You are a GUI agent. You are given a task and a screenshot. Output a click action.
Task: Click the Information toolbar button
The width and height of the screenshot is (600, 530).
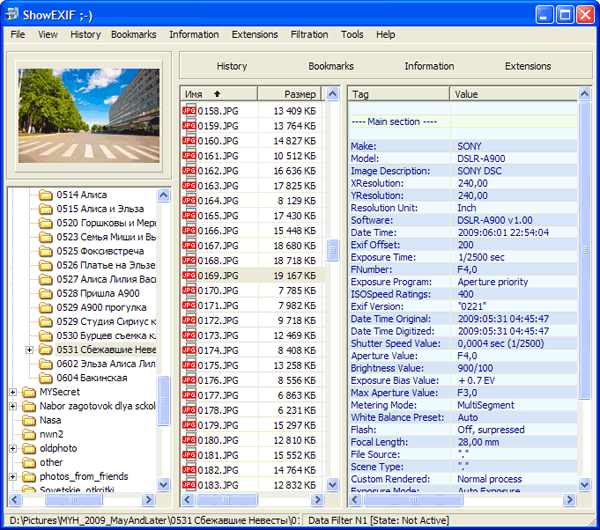tap(429, 66)
